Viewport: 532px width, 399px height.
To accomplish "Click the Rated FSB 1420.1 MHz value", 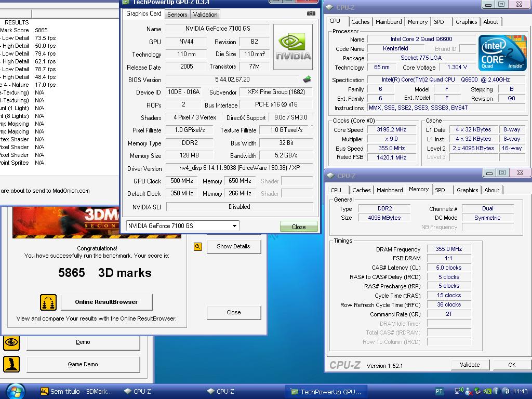I will (x=392, y=157).
